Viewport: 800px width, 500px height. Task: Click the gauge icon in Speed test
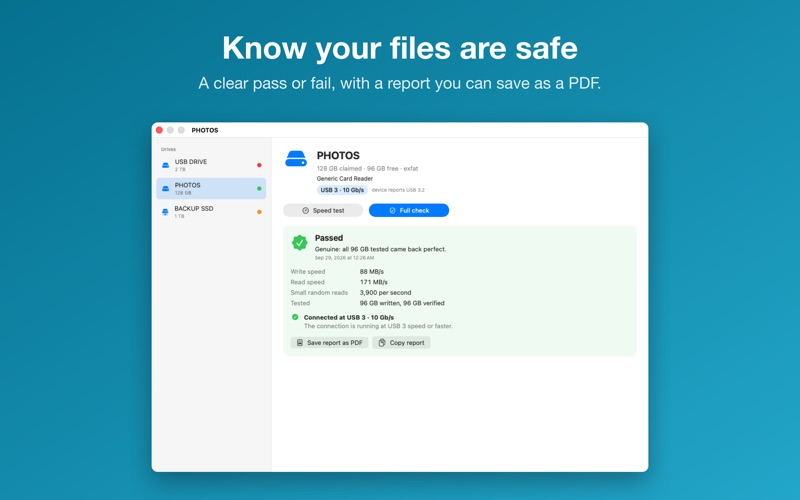(x=306, y=210)
